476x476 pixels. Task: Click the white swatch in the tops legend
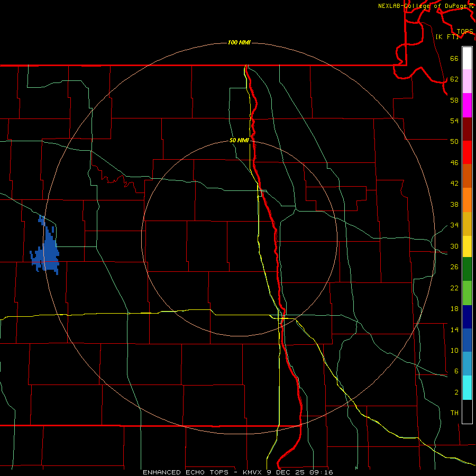click(467, 58)
